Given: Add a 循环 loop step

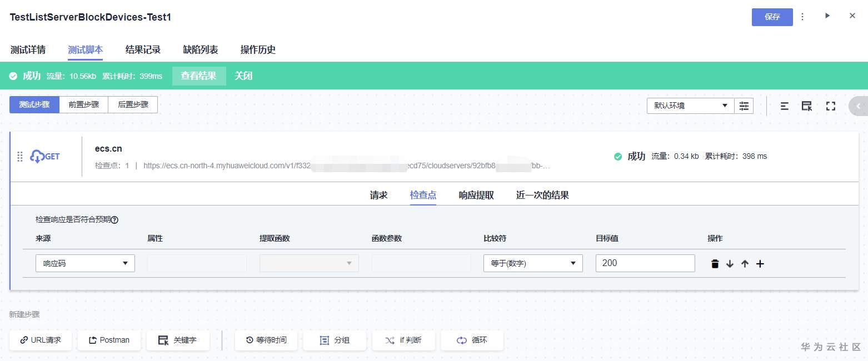Looking at the screenshot, I should tap(472, 340).
